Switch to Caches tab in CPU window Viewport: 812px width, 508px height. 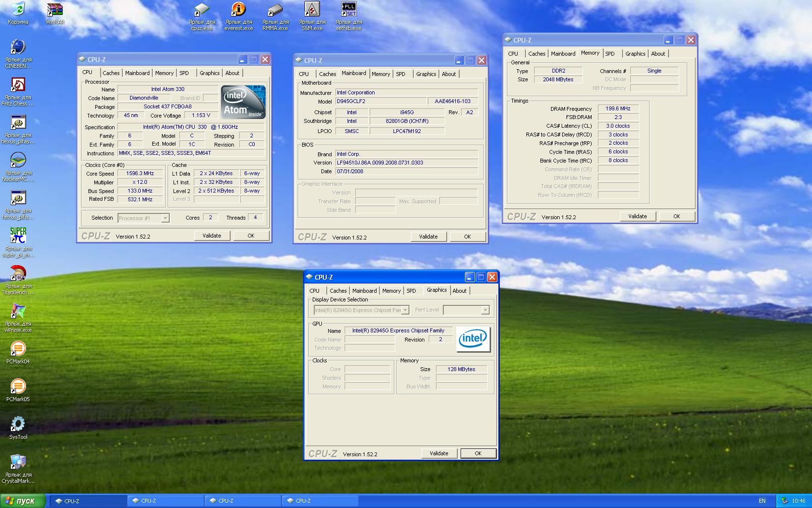[x=111, y=73]
